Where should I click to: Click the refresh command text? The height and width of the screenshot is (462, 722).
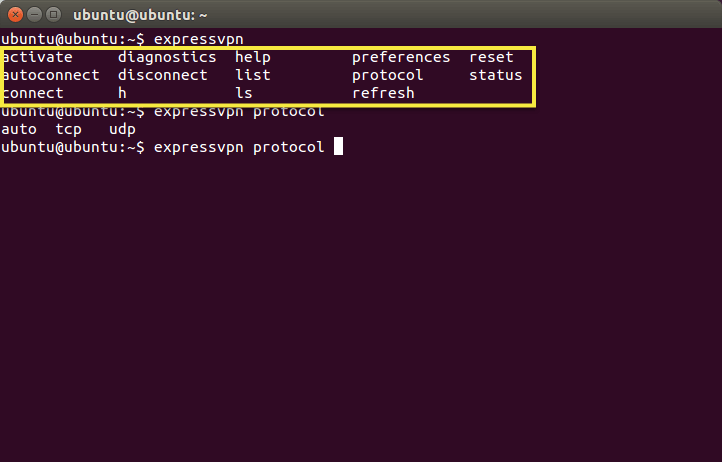[383, 93]
